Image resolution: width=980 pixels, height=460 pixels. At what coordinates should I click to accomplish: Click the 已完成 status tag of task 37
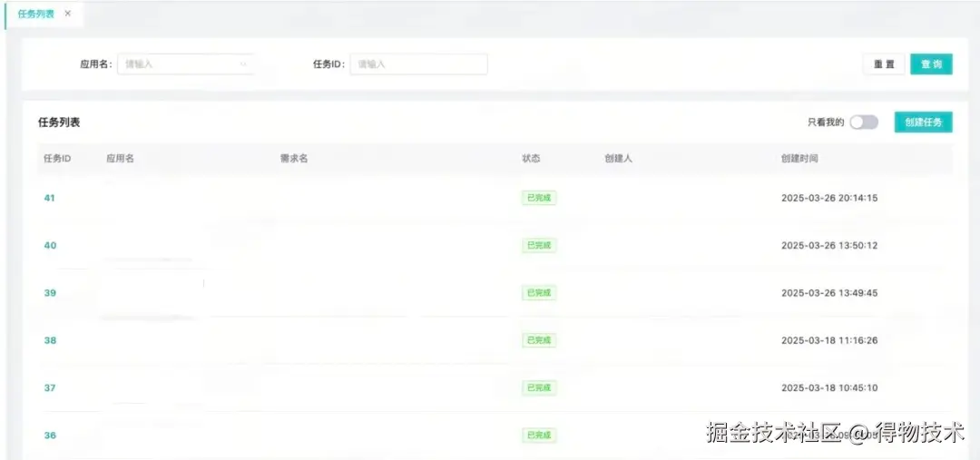(x=539, y=388)
